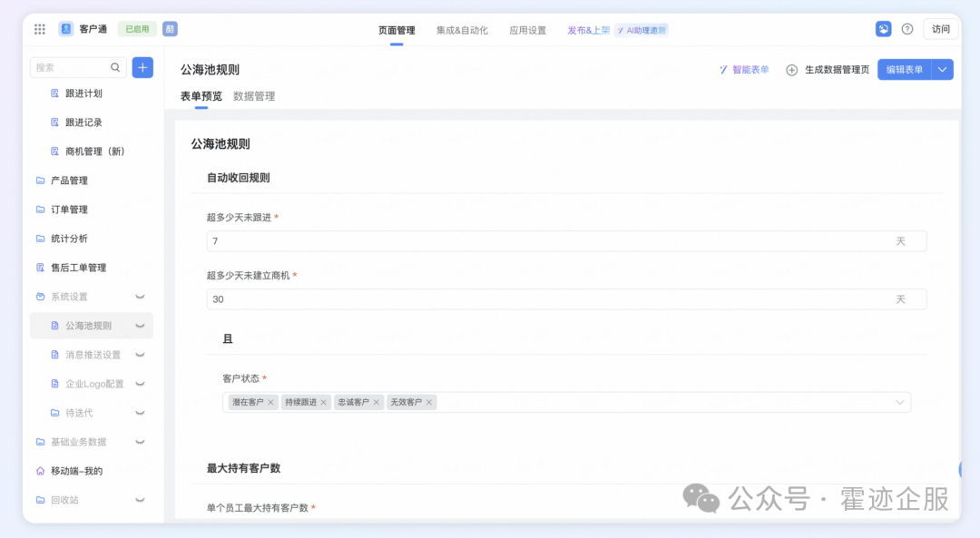Click the 超多少天未跟进 input field
980x538 pixels.
tap(544, 241)
